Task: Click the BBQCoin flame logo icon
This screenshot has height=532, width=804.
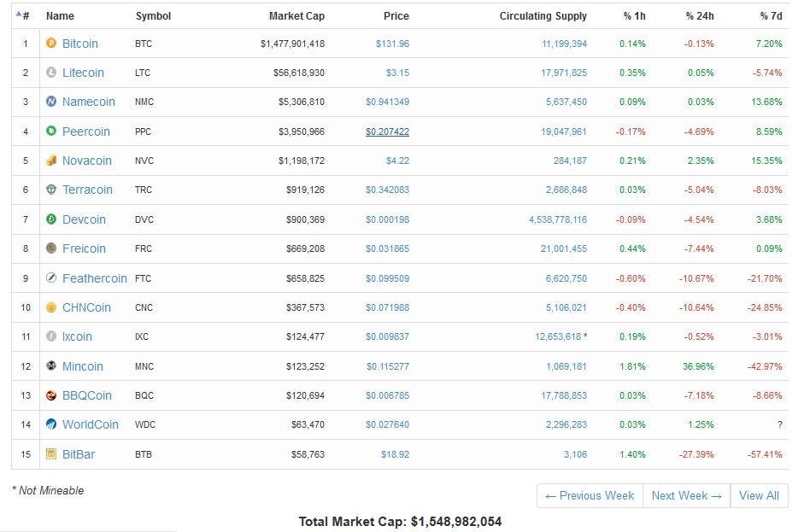Action: (50, 395)
